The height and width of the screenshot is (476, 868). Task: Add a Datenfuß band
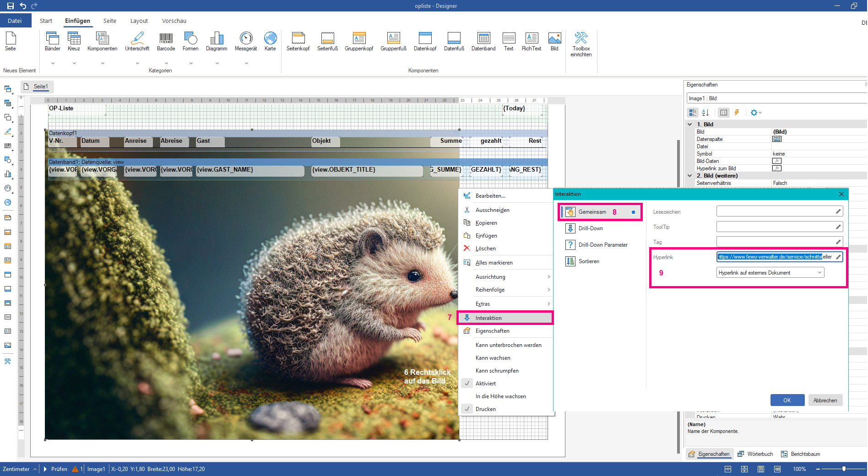[x=454, y=42]
